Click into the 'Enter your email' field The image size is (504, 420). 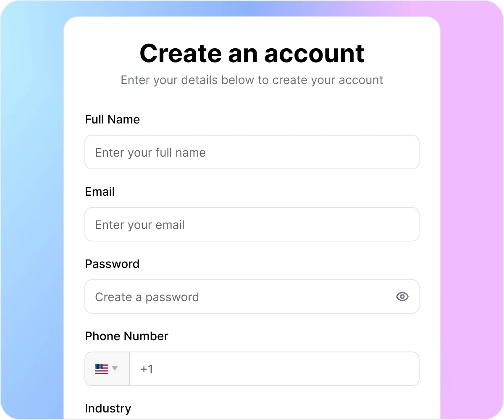pos(252,224)
